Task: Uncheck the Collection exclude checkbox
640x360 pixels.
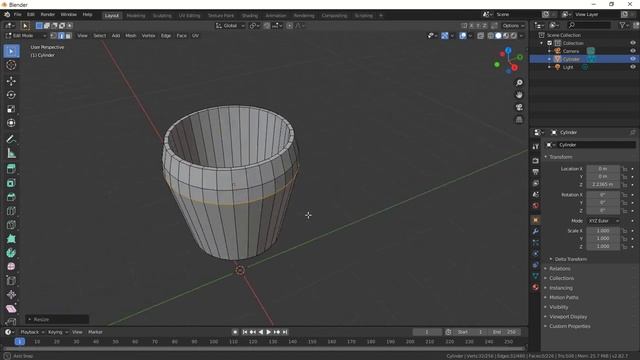Action: tap(549, 43)
